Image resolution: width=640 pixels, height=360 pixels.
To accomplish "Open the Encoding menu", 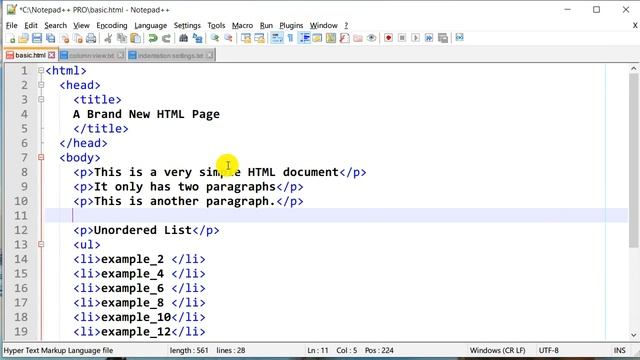I will (112, 25).
